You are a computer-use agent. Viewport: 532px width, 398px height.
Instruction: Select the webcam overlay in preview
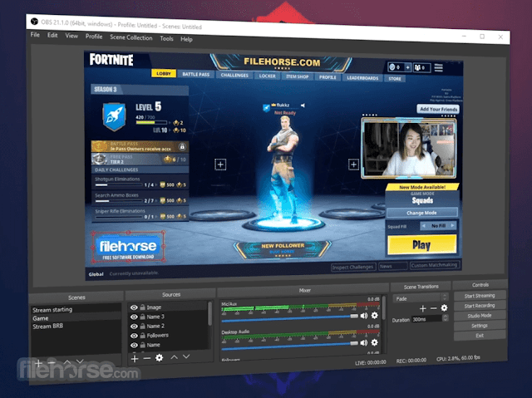pyautogui.click(x=409, y=148)
